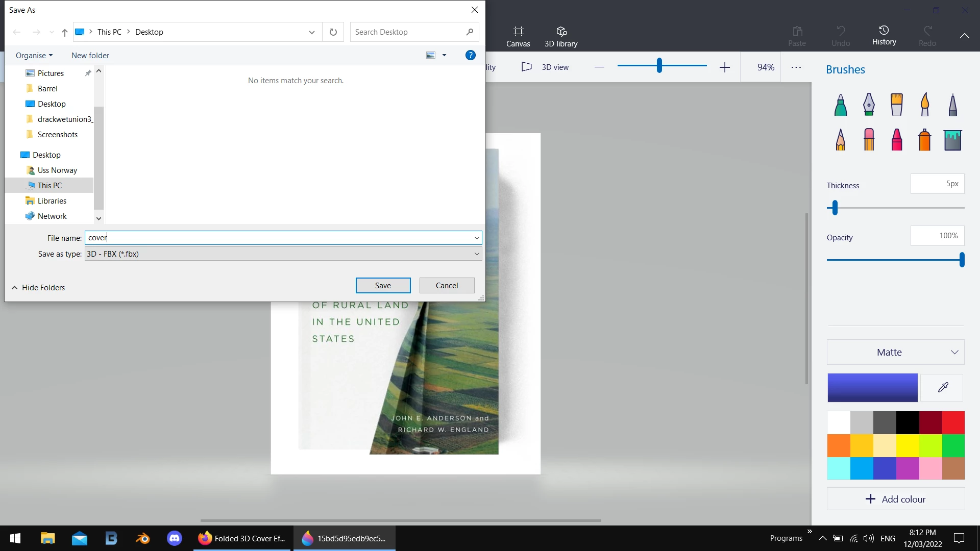Open the Organise dropdown menu
The height and width of the screenshot is (551, 980).
(x=34, y=55)
